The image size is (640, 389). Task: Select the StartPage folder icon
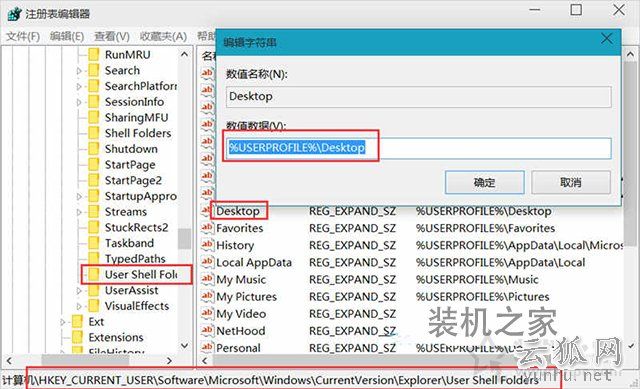coord(94,164)
